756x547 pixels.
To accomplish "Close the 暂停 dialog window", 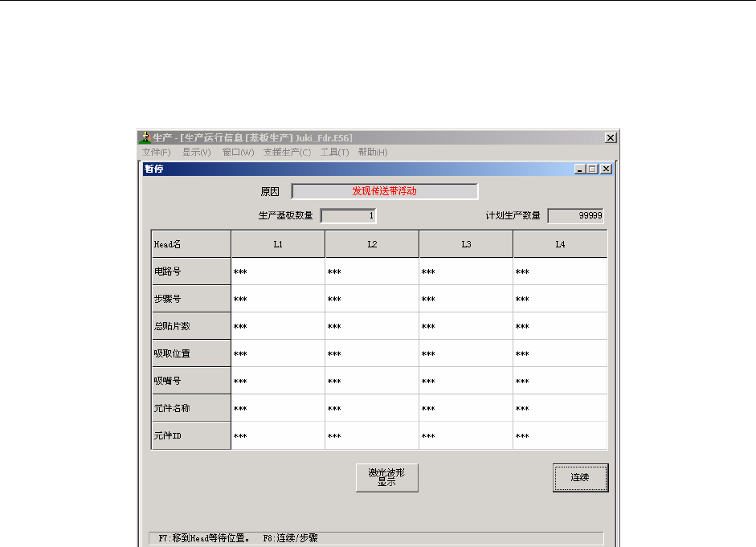I will click(x=606, y=169).
